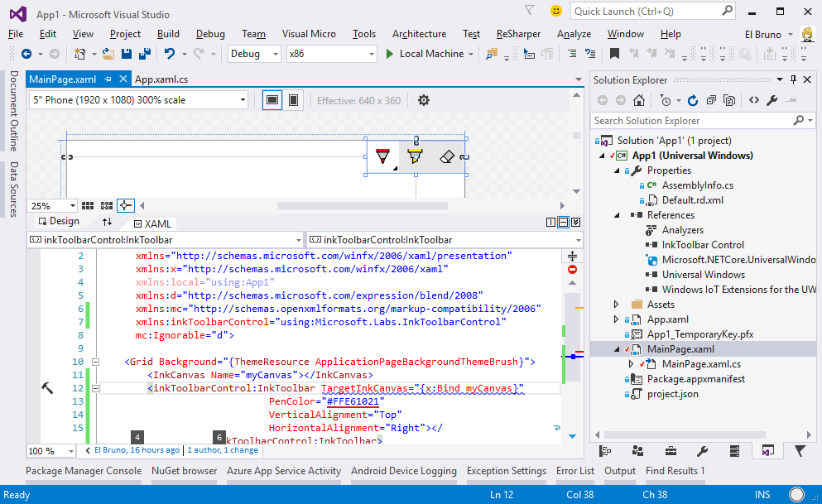Viewport: 822px width, 504px height.
Task: Open Properties via the wrench icon in Solution Explorer
Action: [772, 100]
